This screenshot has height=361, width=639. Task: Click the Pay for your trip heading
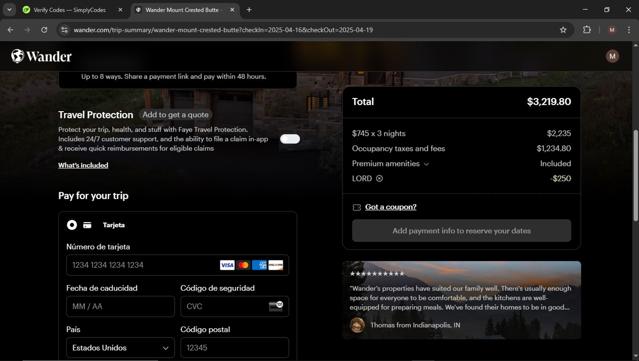click(x=93, y=196)
